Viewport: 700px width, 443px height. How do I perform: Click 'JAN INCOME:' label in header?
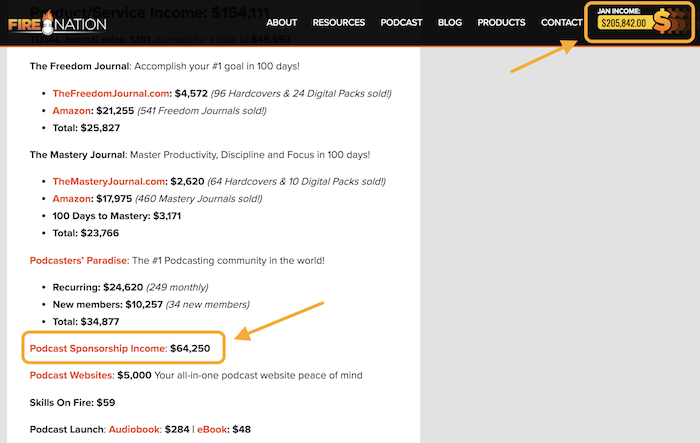pos(619,11)
